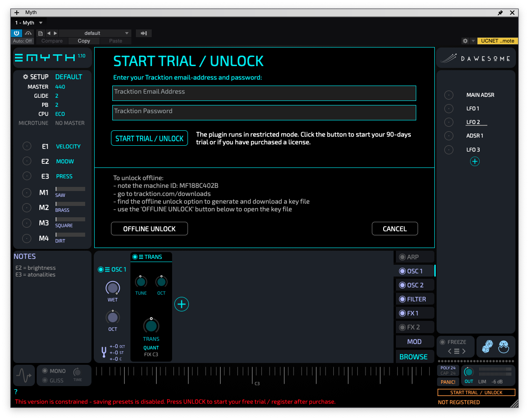The width and height of the screenshot is (529, 420).
Task: Click the OFFLINE UNLOCK button
Action: [x=149, y=229]
